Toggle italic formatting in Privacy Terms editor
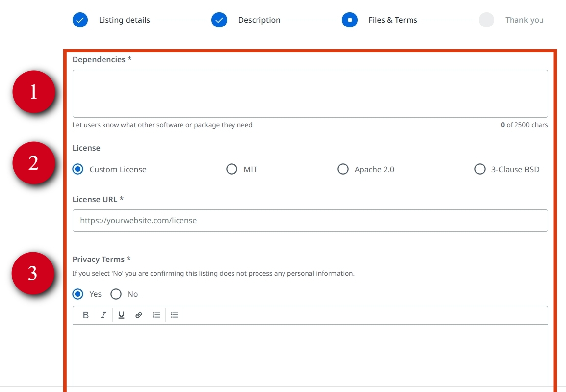The height and width of the screenshot is (392, 566). click(103, 315)
